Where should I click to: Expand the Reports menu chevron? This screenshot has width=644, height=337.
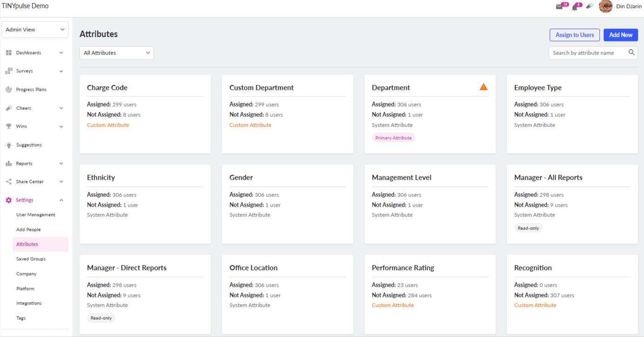(61, 163)
